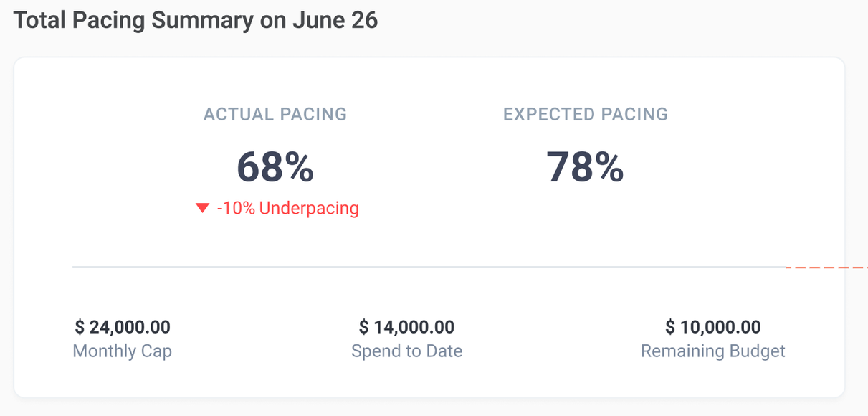Image resolution: width=868 pixels, height=416 pixels.
Task: Click the ACTUAL PACING label
Action: 275,114
